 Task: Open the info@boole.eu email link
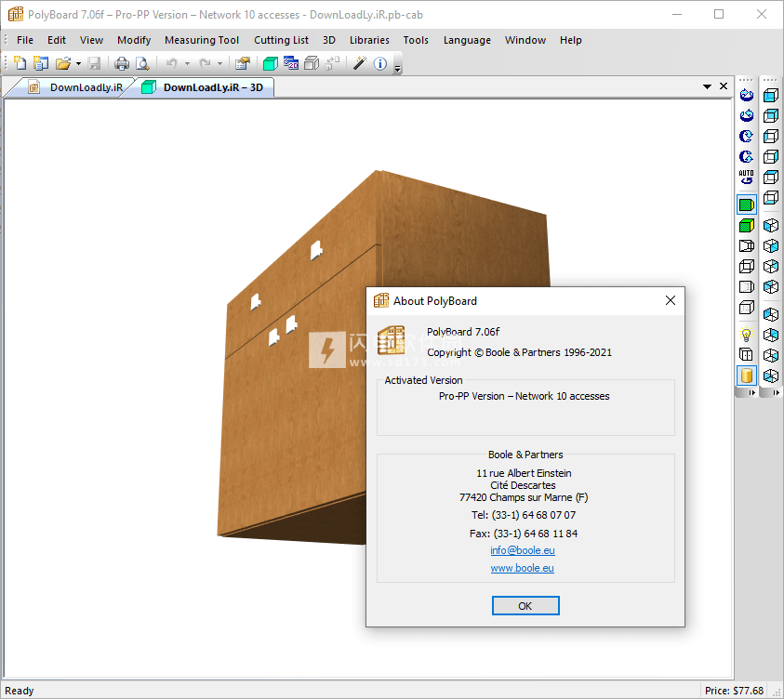point(523,550)
